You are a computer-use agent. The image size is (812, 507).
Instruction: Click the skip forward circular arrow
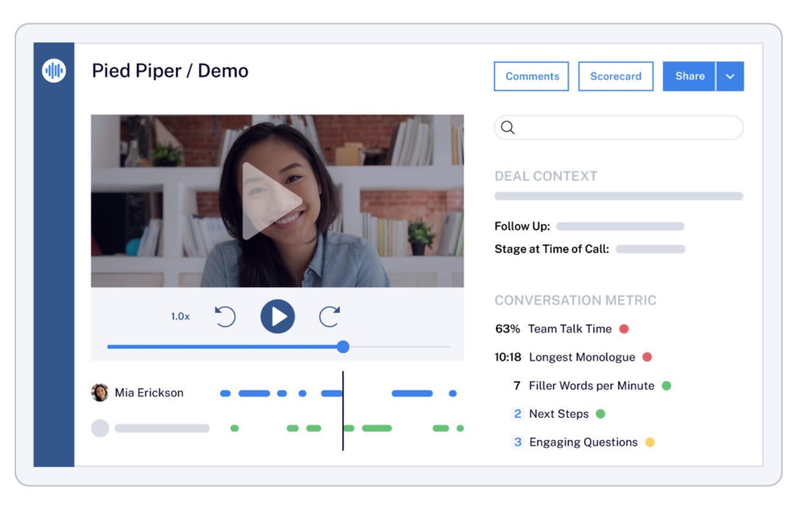329,317
